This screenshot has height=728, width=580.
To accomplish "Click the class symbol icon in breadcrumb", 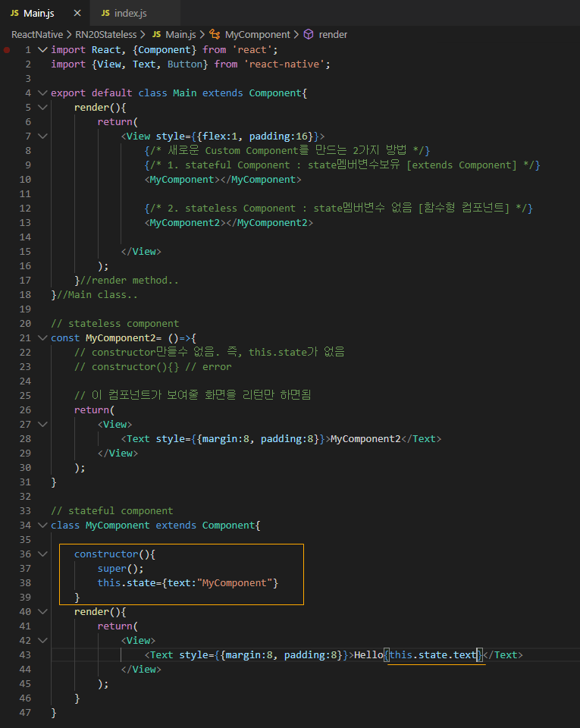I will [215, 34].
